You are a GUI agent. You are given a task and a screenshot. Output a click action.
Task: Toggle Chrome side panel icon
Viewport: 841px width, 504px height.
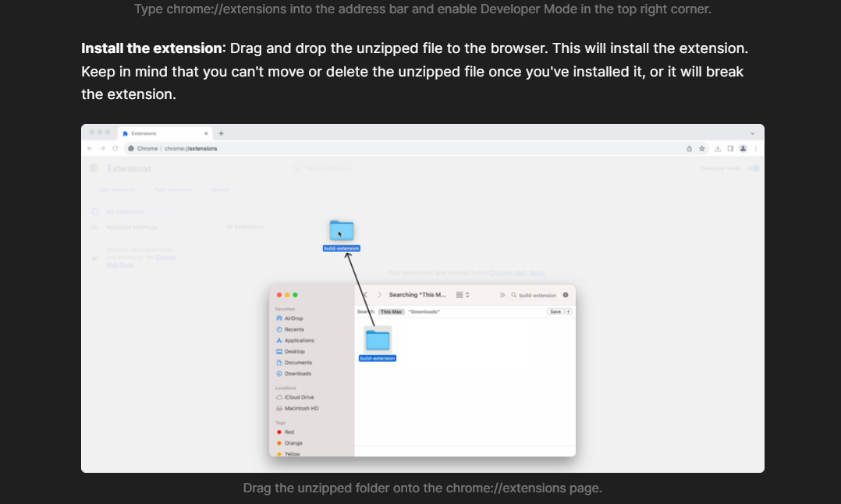[730, 148]
